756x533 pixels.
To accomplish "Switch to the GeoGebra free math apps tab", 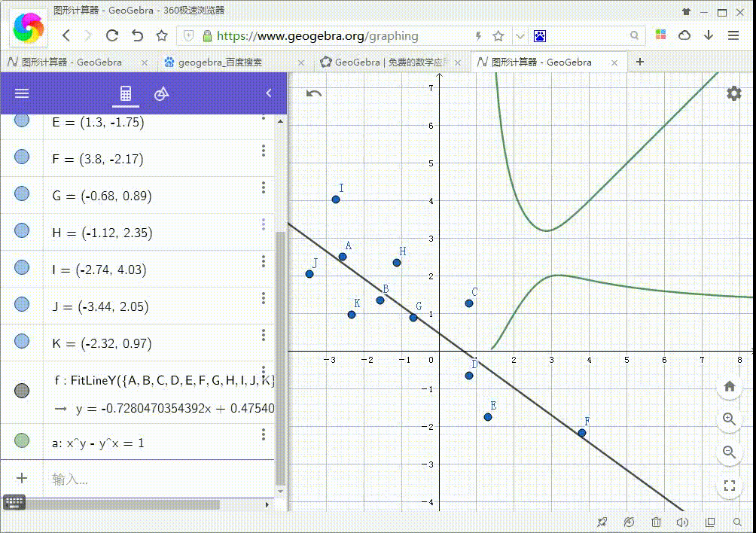I will [x=383, y=62].
